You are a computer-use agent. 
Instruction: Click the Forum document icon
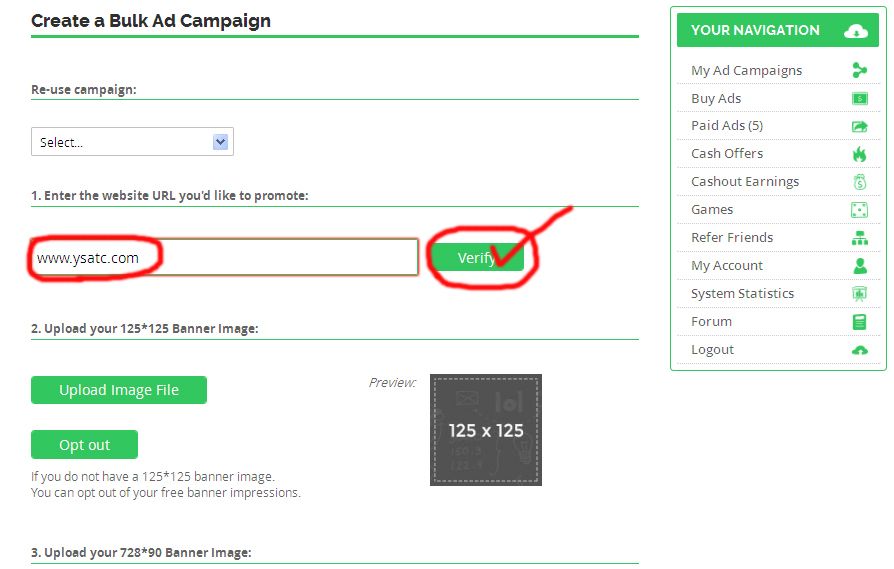[x=859, y=322]
